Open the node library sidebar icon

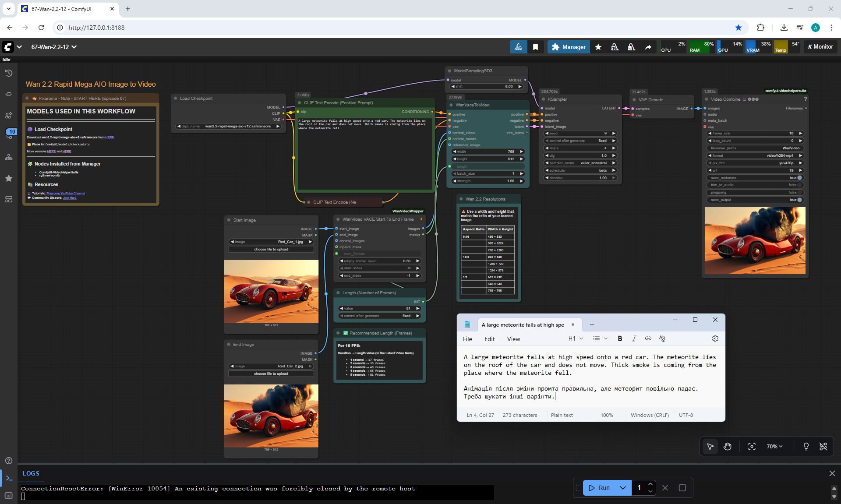pos(9,94)
